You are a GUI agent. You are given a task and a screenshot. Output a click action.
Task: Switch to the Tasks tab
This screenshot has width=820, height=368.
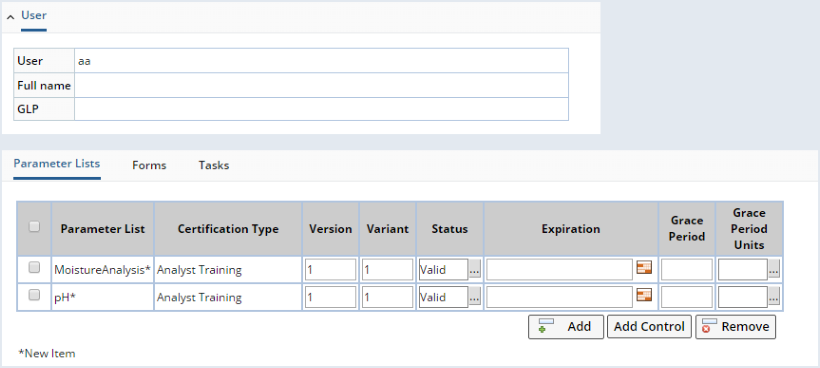[x=214, y=165]
